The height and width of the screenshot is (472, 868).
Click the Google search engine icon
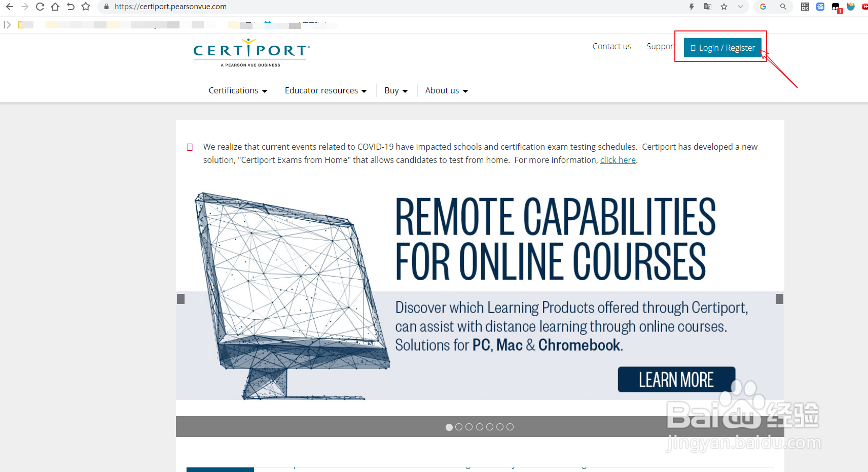point(763,7)
